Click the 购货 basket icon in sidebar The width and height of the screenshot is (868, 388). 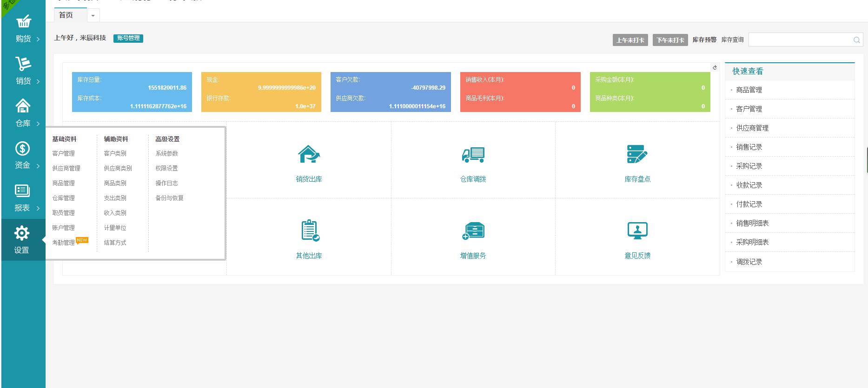tap(23, 22)
